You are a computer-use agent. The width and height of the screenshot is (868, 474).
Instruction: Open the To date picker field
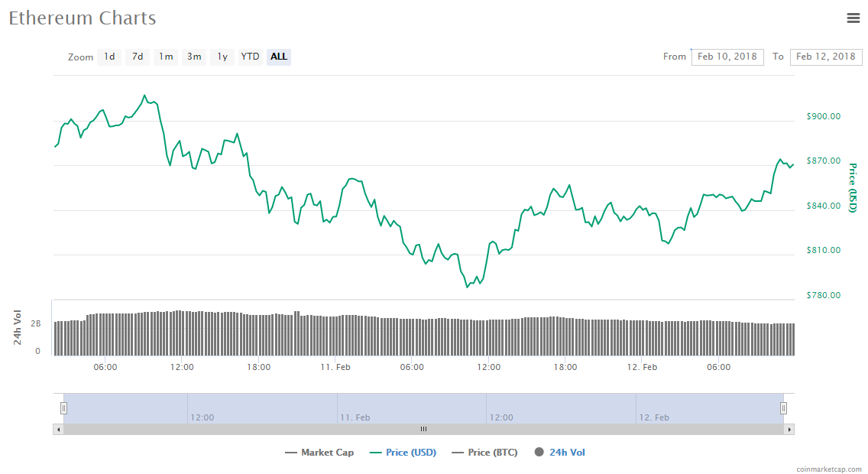[826, 57]
